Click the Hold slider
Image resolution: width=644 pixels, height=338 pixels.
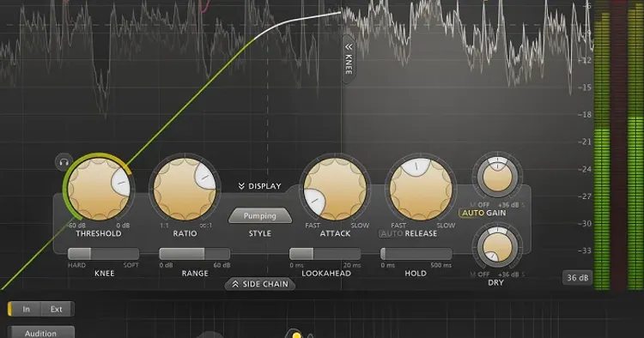416,254
